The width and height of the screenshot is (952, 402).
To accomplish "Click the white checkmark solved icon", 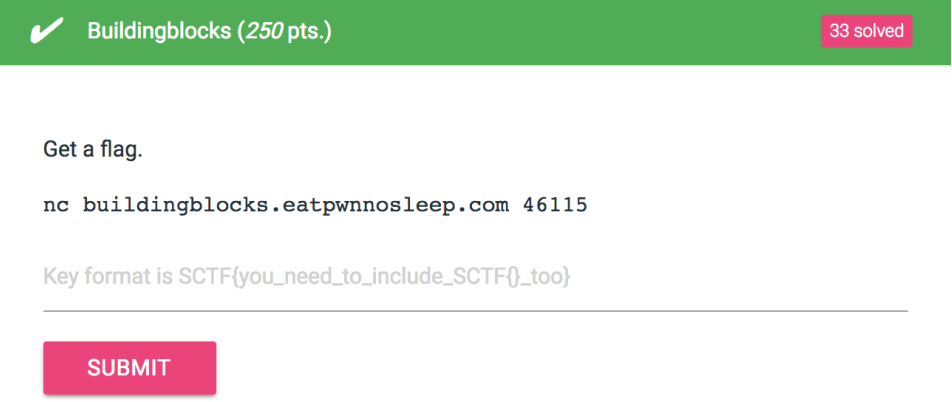I will pos(47,30).
